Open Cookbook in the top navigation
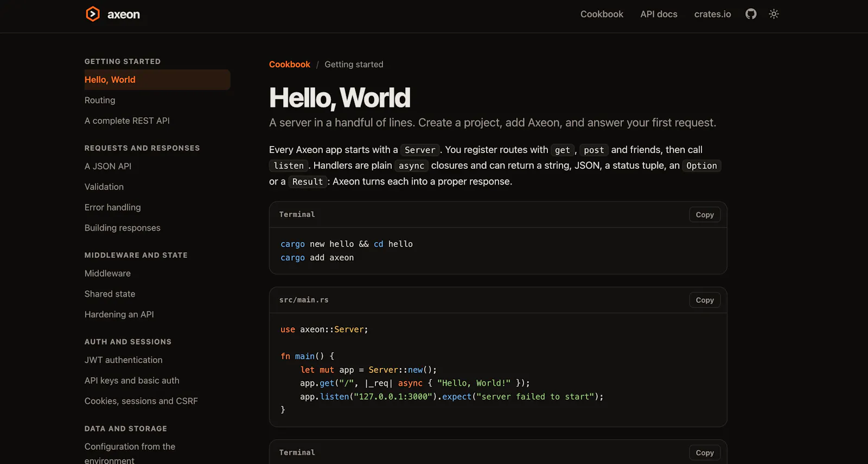868x464 pixels. click(602, 14)
